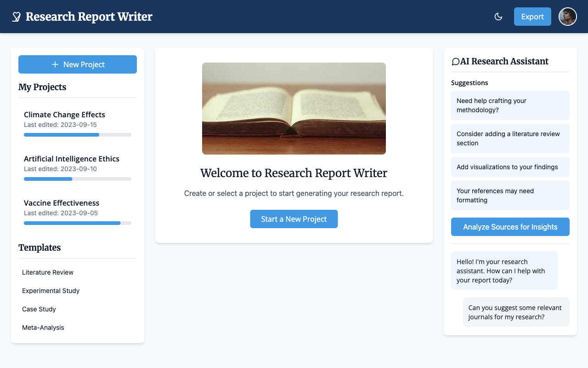Click the plus icon in New Project button

pyautogui.click(x=56, y=64)
